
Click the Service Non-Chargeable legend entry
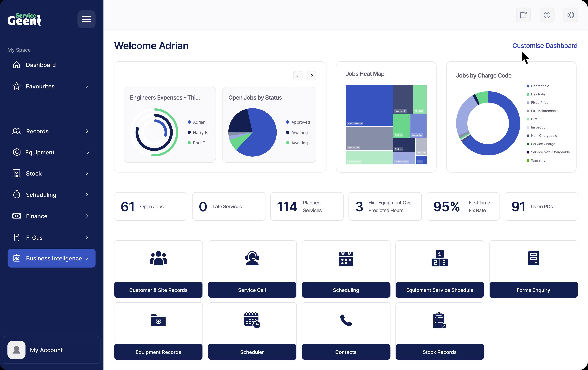[548, 152]
